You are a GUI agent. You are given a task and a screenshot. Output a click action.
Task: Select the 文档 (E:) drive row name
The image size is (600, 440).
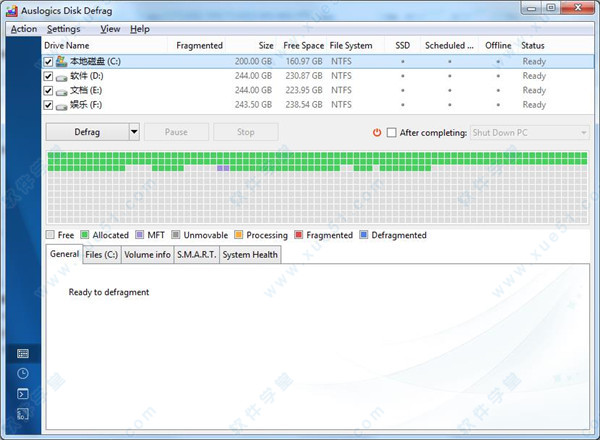[86, 90]
